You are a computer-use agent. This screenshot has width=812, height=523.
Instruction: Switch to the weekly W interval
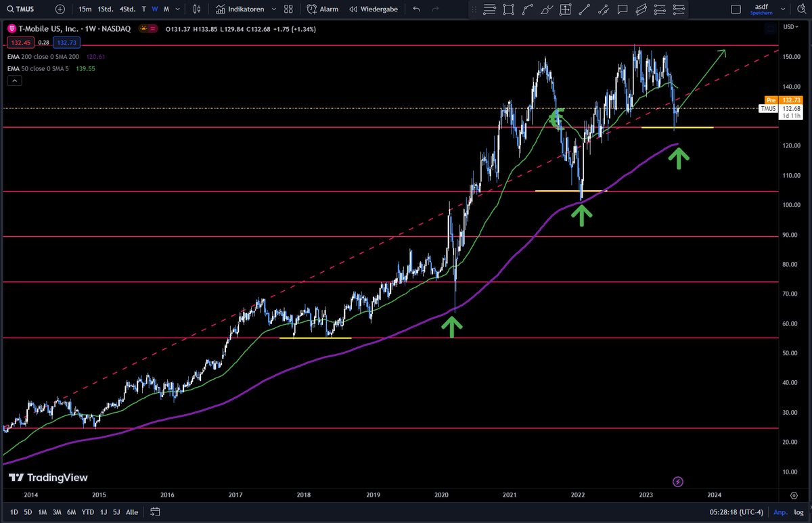pos(154,9)
